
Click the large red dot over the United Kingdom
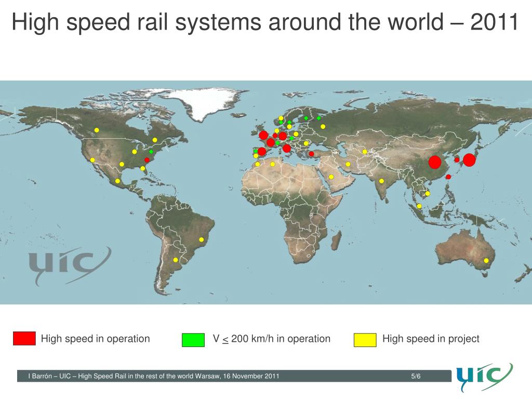[263, 135]
